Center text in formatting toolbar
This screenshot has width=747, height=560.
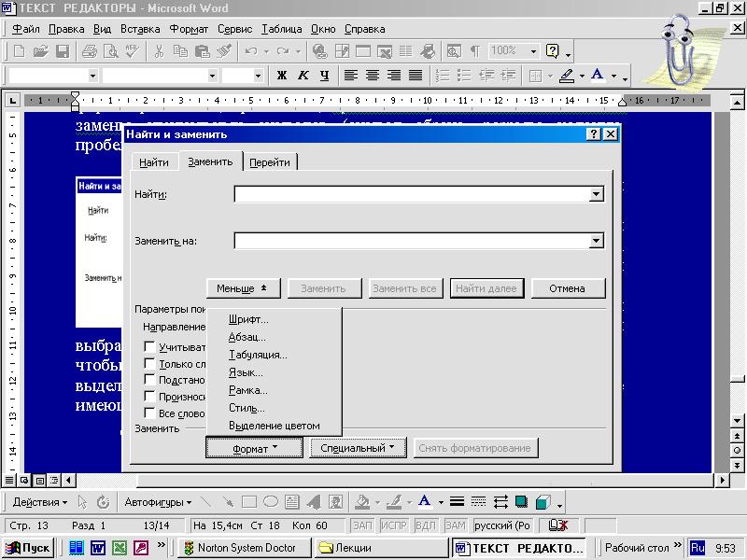point(373,76)
